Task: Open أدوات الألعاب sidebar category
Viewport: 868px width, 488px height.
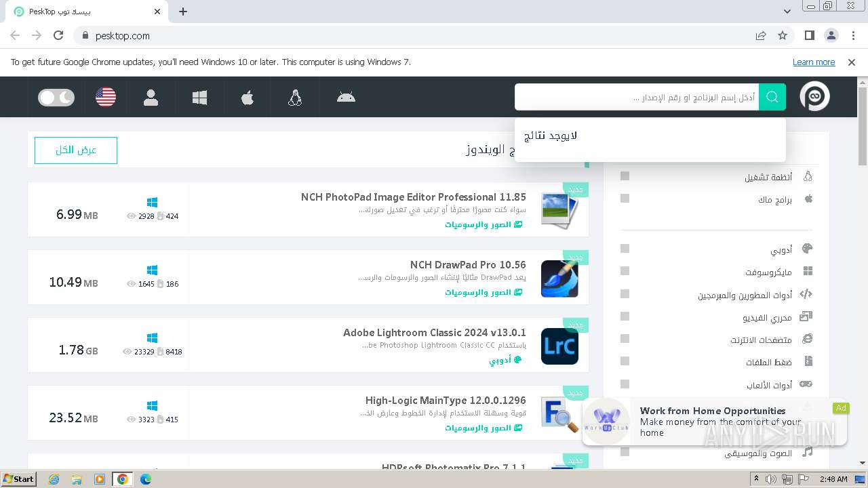Action: tap(770, 386)
